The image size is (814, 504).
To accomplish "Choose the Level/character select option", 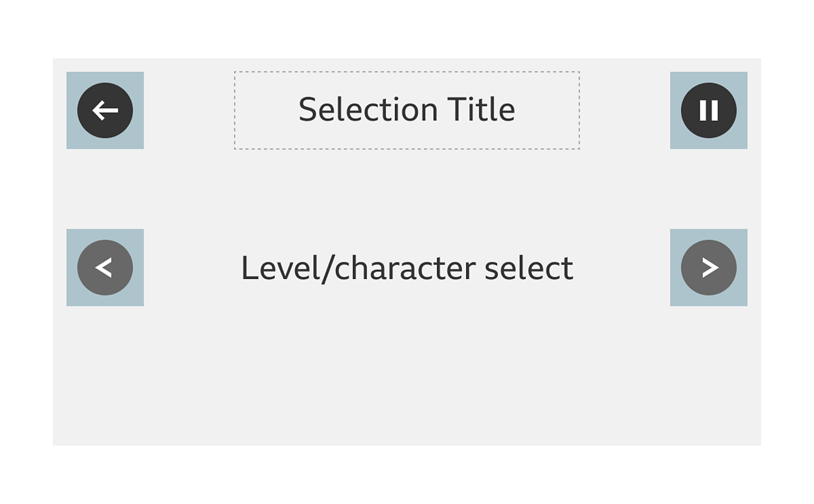I will point(407,268).
